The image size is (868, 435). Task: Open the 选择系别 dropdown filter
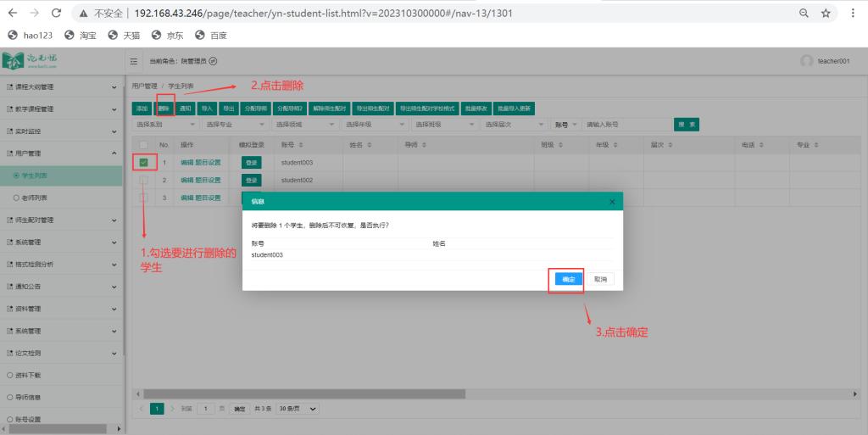[159, 125]
